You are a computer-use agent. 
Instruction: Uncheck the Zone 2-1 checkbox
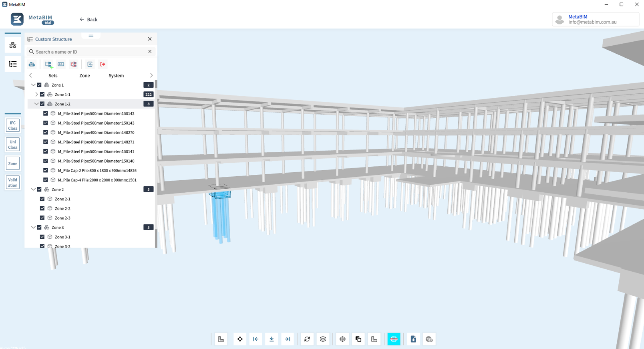[42, 199]
